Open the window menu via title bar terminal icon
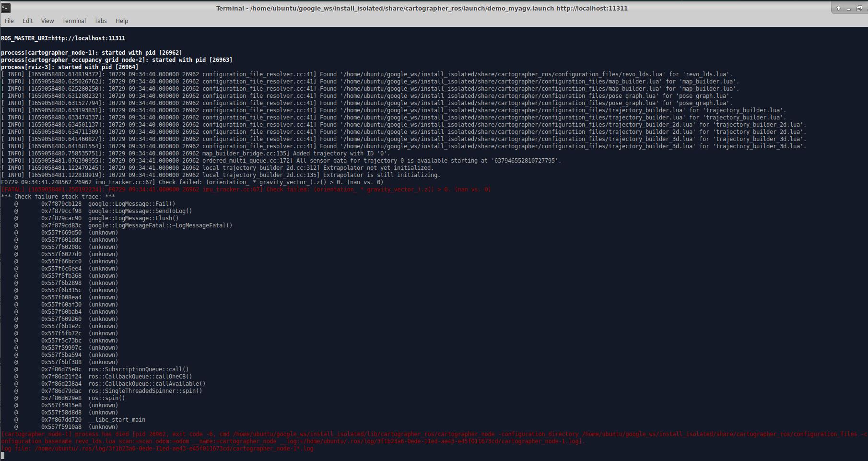This screenshot has width=868, height=461. 6,8
